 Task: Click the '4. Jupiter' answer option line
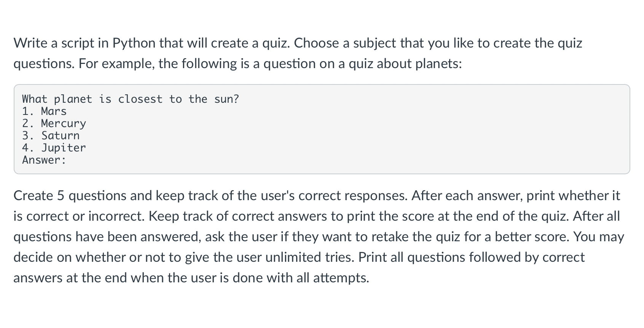click(54, 148)
